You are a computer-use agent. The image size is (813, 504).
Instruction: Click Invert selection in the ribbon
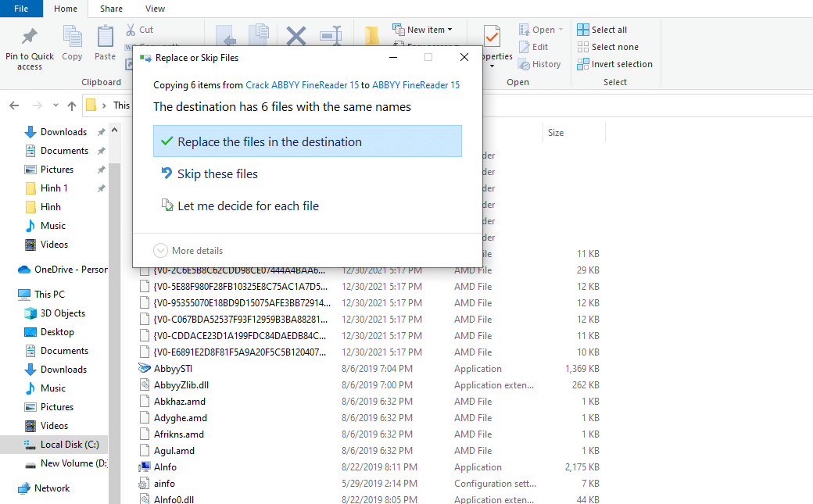pyautogui.click(x=615, y=64)
